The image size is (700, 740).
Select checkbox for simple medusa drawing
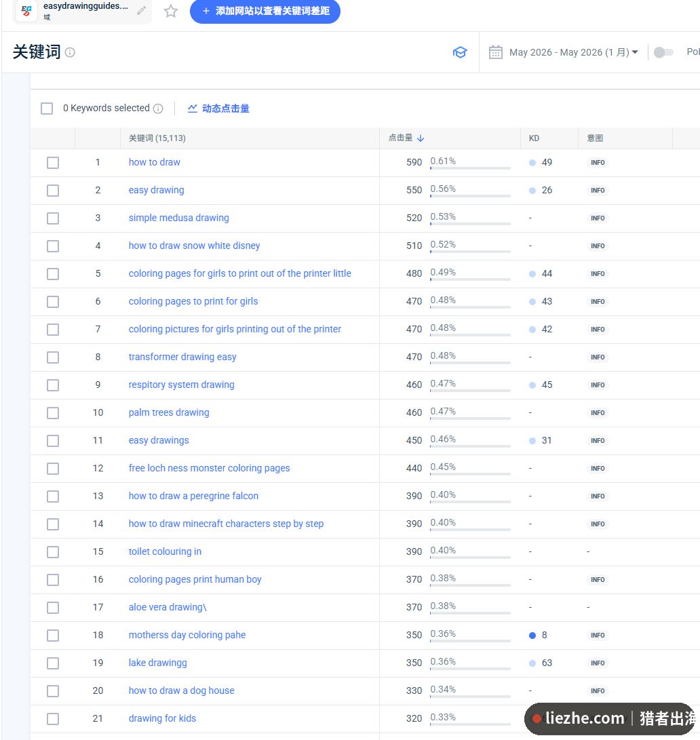point(53,218)
